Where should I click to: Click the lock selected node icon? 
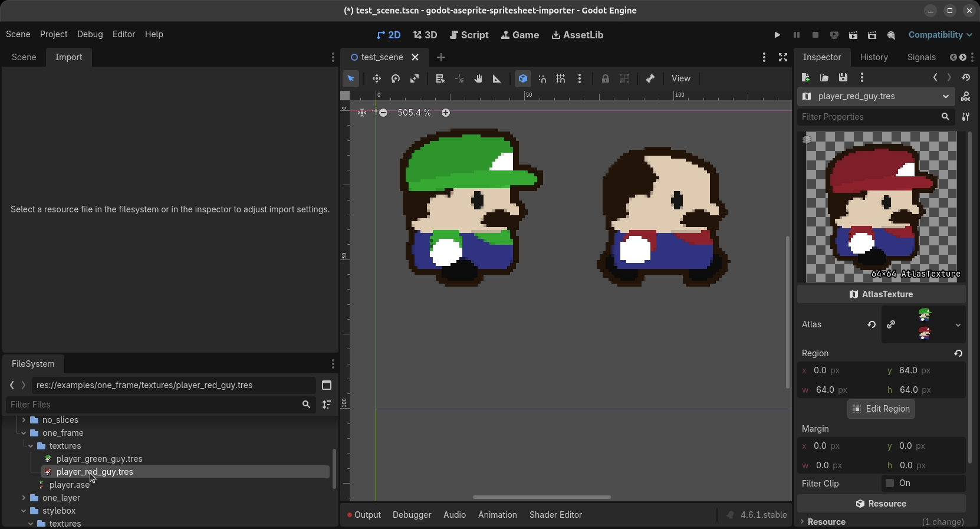(x=606, y=78)
